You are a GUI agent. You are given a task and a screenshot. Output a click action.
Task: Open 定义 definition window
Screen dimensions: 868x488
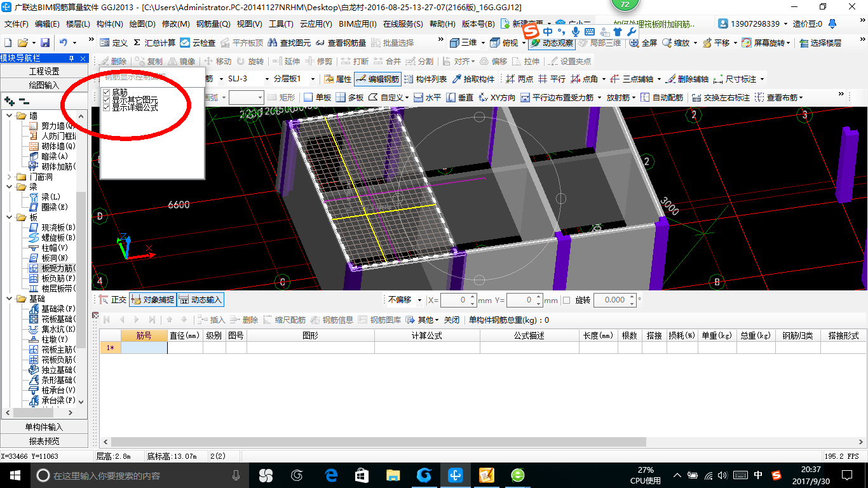(114, 43)
